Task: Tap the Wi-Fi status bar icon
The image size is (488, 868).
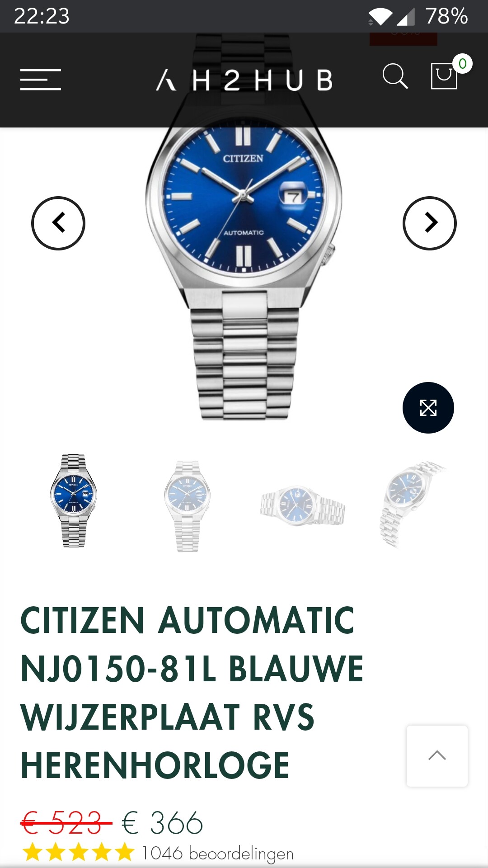Action: [380, 17]
